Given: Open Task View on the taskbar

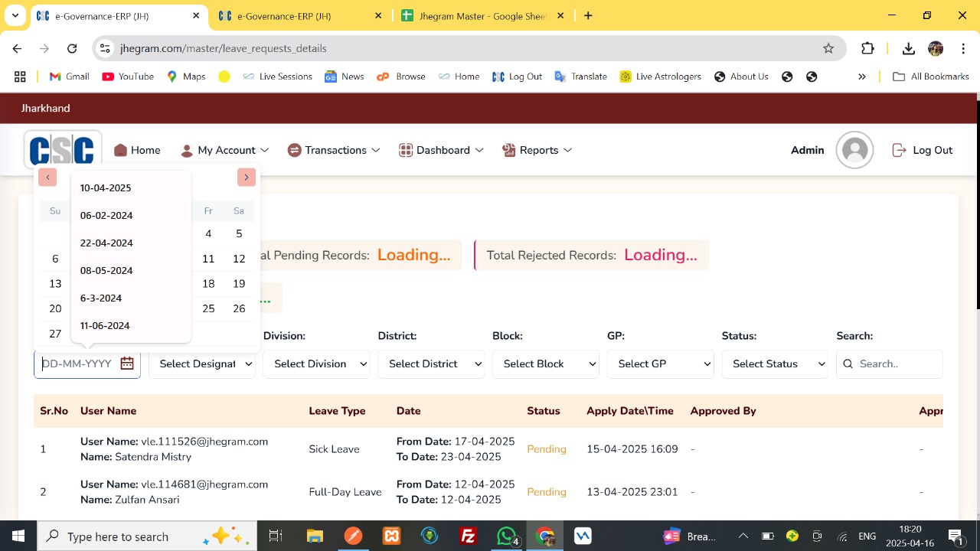Looking at the screenshot, I should [276, 536].
